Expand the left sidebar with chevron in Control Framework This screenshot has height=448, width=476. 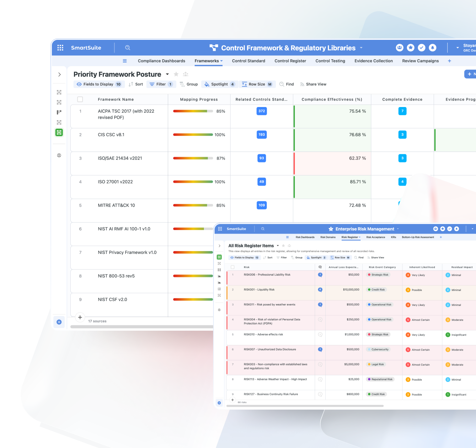click(x=59, y=74)
